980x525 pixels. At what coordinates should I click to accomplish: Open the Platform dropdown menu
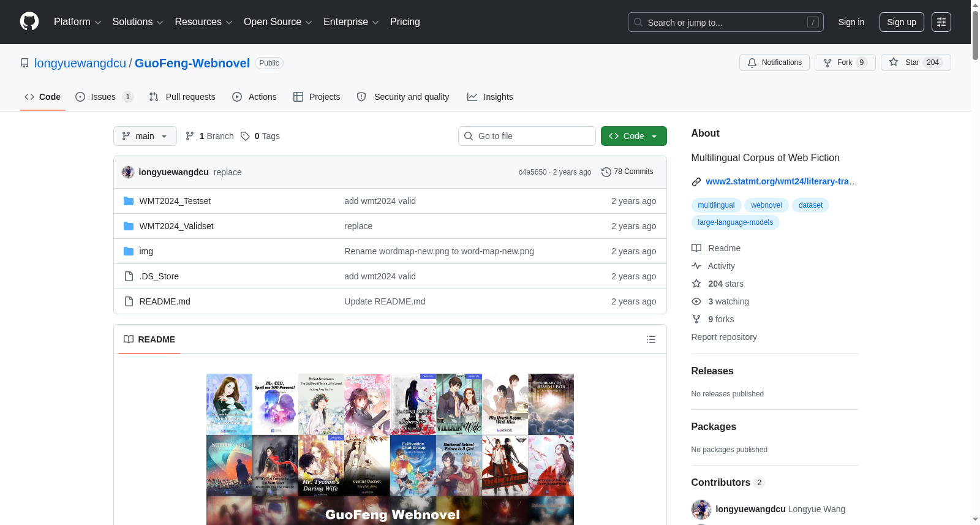click(78, 21)
